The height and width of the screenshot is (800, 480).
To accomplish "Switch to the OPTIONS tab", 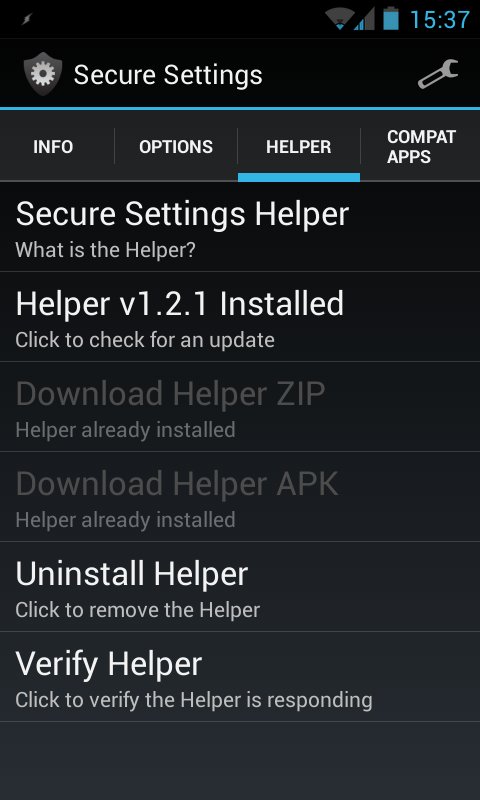I will [x=176, y=147].
